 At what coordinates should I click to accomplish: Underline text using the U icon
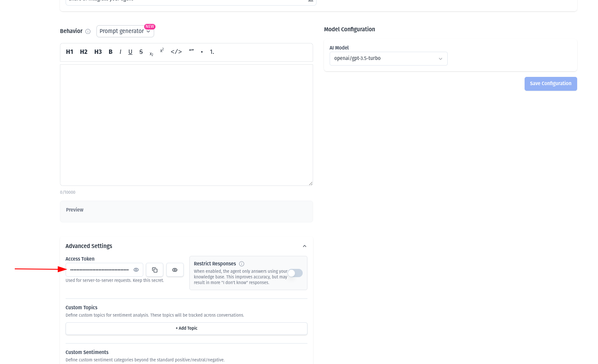[130, 52]
